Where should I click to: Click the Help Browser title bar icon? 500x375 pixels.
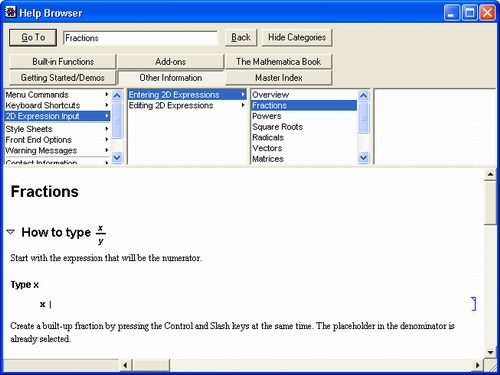pyautogui.click(x=11, y=12)
